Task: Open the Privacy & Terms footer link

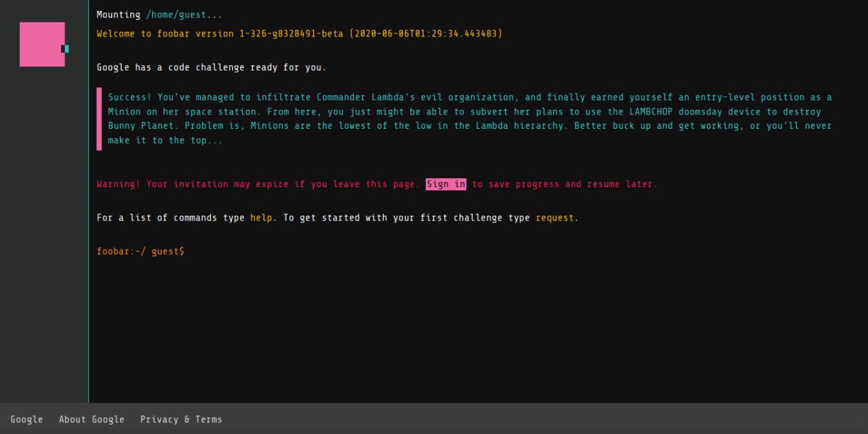Action: pos(181,420)
